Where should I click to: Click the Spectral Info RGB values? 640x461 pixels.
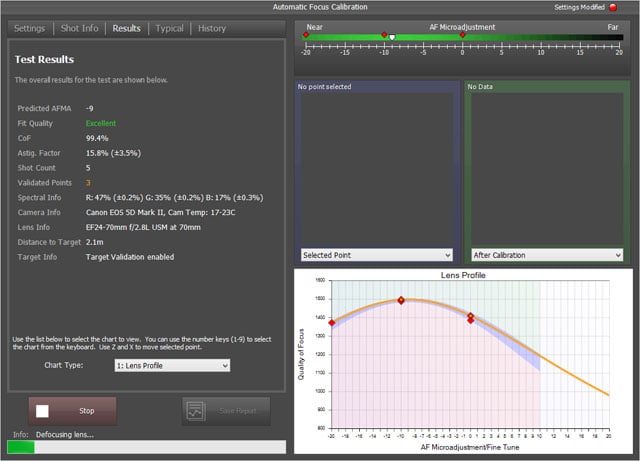(174, 198)
